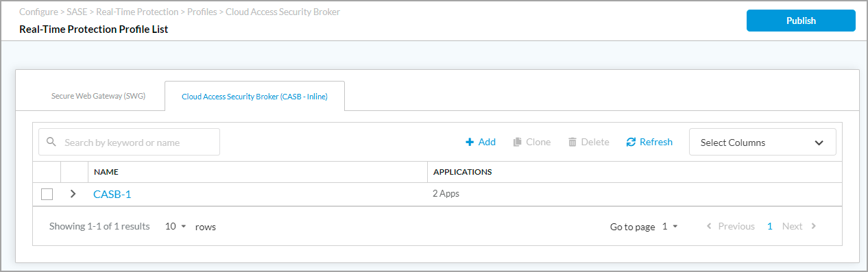The width and height of the screenshot is (868, 272).
Task: Add a new CASB profile
Action: 481,142
